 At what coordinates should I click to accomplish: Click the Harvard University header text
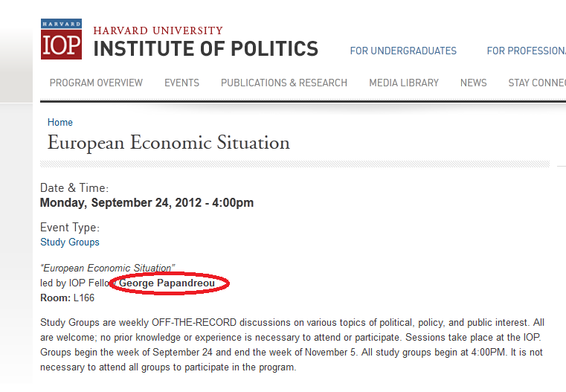[x=158, y=30]
